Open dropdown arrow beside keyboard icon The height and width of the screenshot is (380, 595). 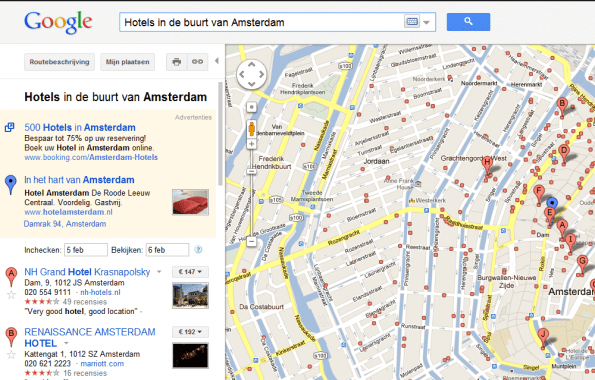(427, 22)
